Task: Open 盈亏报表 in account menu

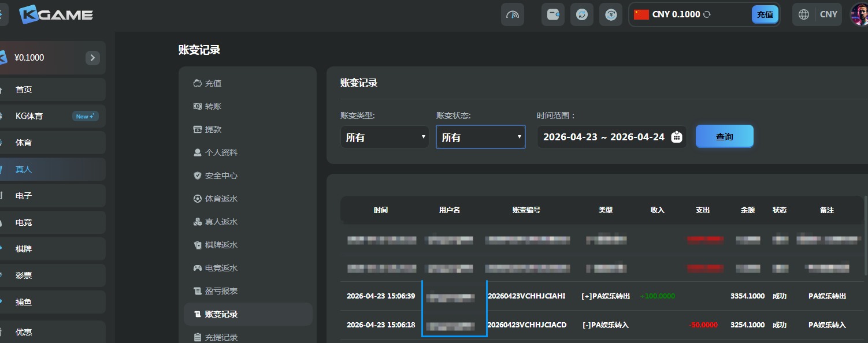Action: tap(221, 291)
